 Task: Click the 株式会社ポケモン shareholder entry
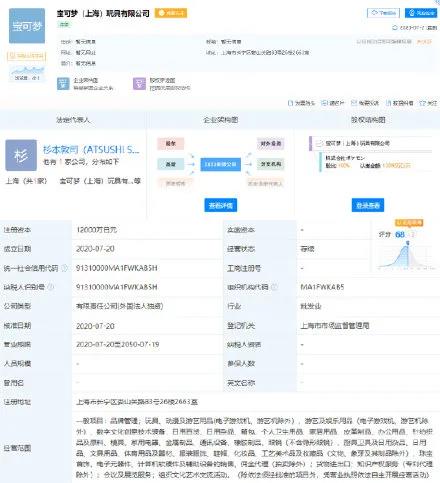pyautogui.click(x=345, y=158)
